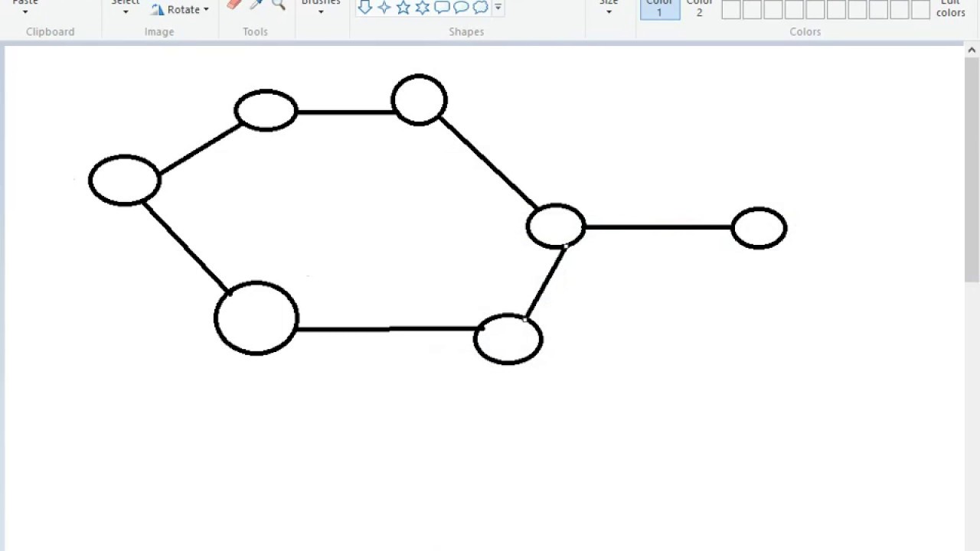The image size is (980, 551).
Task: Open the Size dropdown arrow
Action: tap(609, 12)
